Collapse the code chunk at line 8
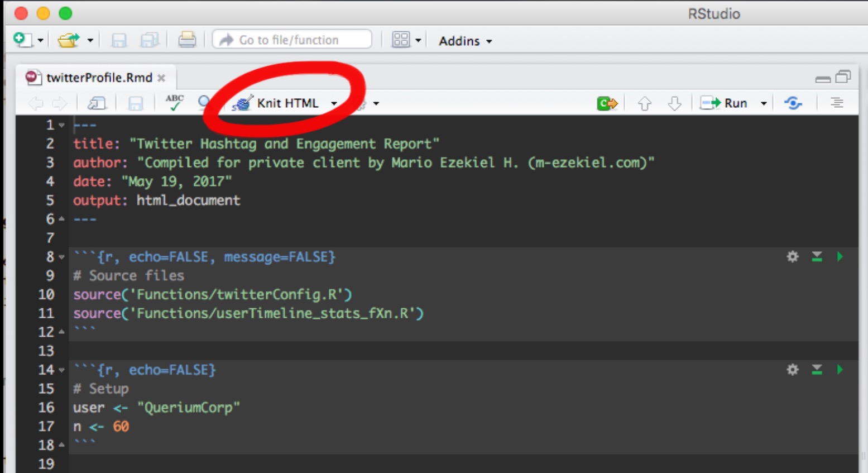The width and height of the screenshot is (868, 473). (x=61, y=257)
